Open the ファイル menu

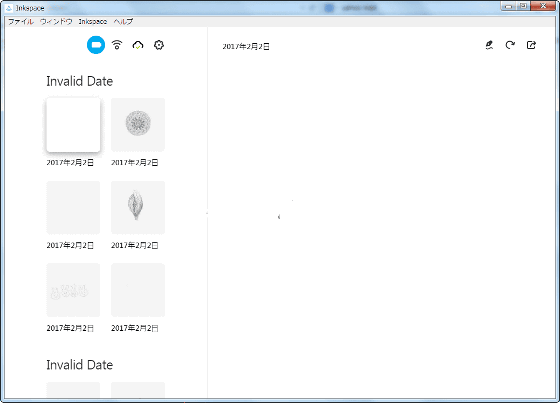tap(21, 21)
